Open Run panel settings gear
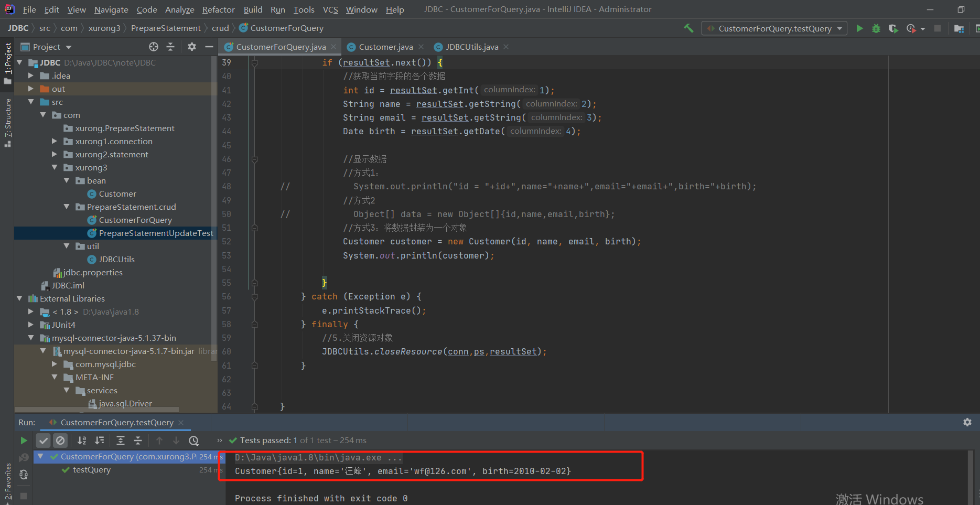 pos(967,422)
